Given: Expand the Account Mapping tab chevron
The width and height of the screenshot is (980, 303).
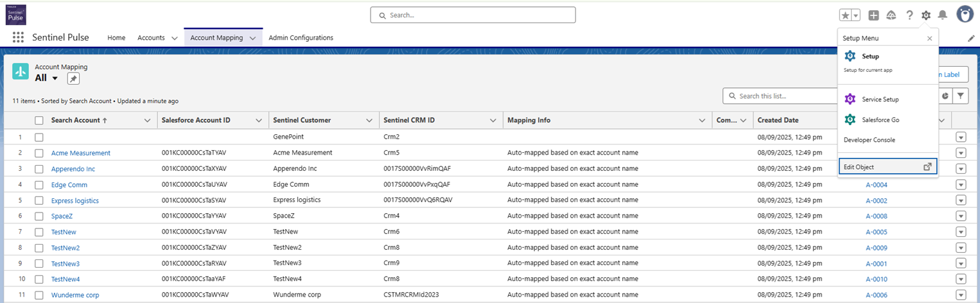Looking at the screenshot, I should (x=252, y=38).
